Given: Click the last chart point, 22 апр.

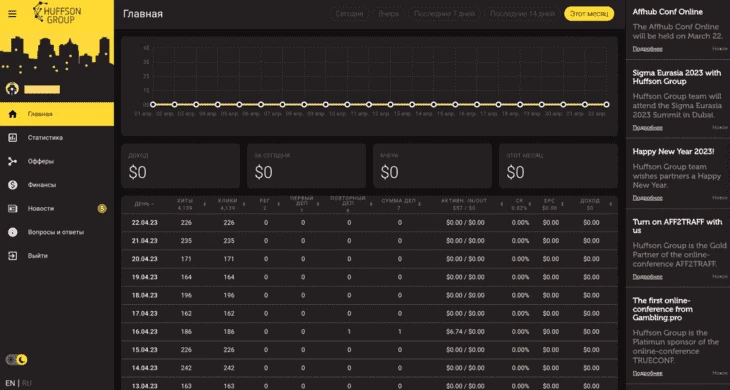Looking at the screenshot, I should (606, 105).
